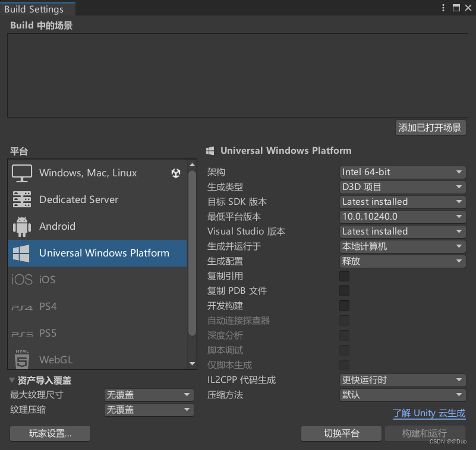Click the 添加已打开场景 button
Viewport: 476px width, 450px height.
click(x=430, y=128)
